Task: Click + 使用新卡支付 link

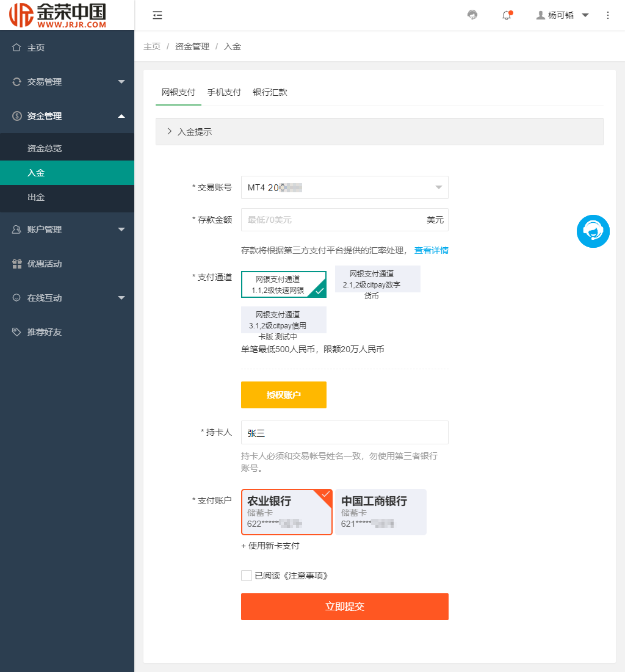Action: point(270,546)
